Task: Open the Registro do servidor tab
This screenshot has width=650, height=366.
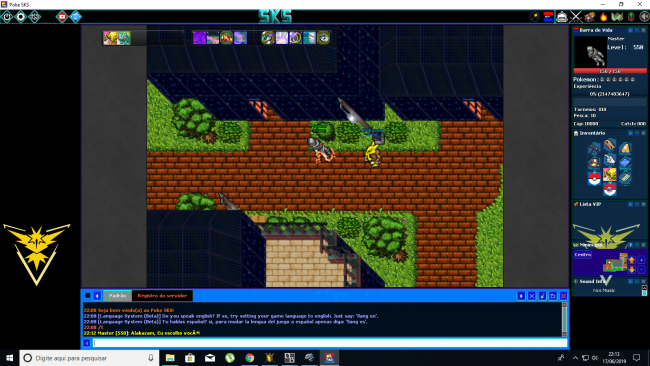Action: tap(162, 296)
